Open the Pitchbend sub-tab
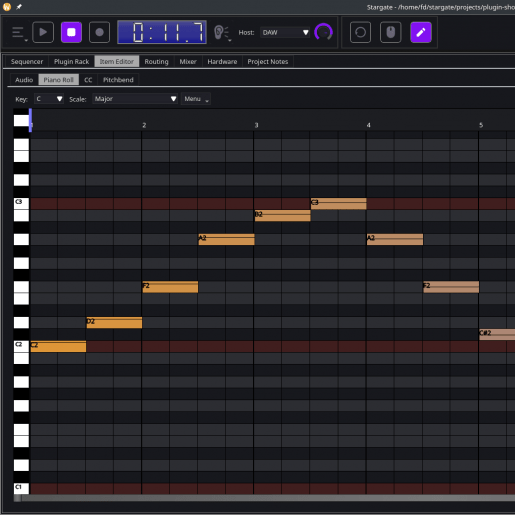The width and height of the screenshot is (515, 515). pos(118,80)
